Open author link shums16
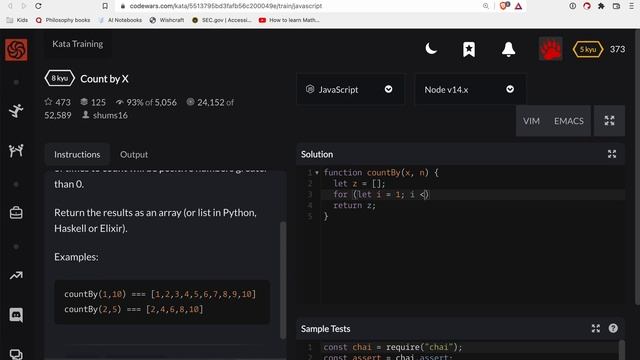Viewport: 640px width, 360px height. [x=110, y=115]
